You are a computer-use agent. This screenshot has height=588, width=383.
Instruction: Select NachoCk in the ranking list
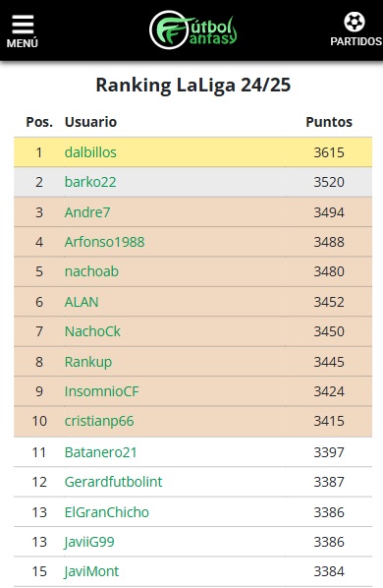(92, 331)
